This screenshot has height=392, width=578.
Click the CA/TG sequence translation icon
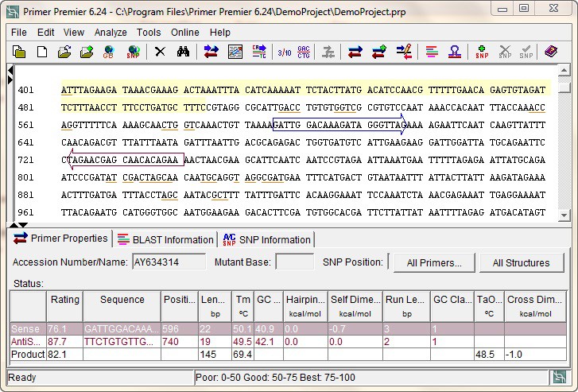259,52
